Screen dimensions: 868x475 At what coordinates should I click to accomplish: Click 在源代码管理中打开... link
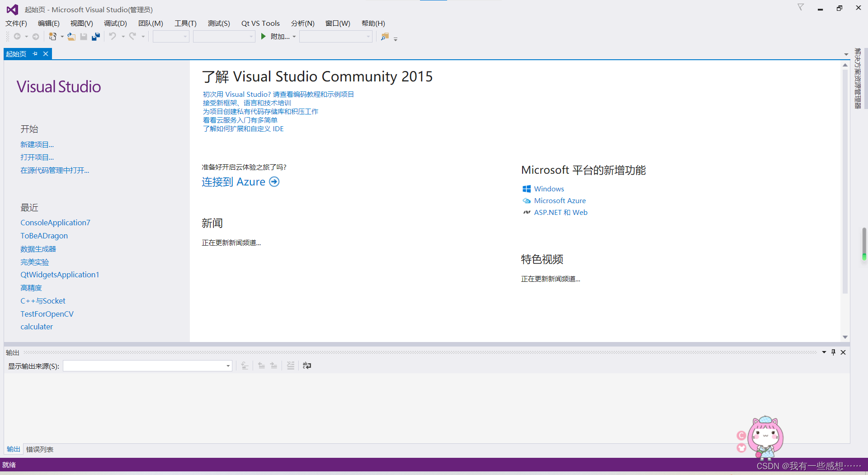tap(55, 171)
